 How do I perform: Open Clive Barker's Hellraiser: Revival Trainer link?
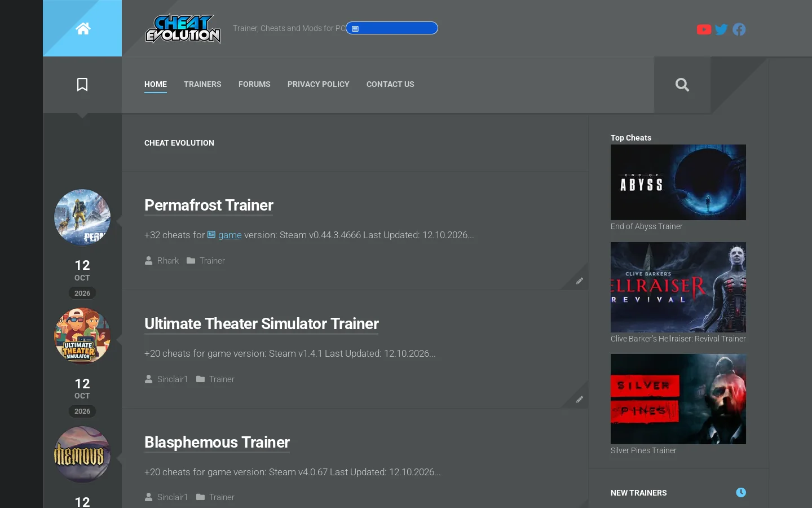click(x=678, y=339)
